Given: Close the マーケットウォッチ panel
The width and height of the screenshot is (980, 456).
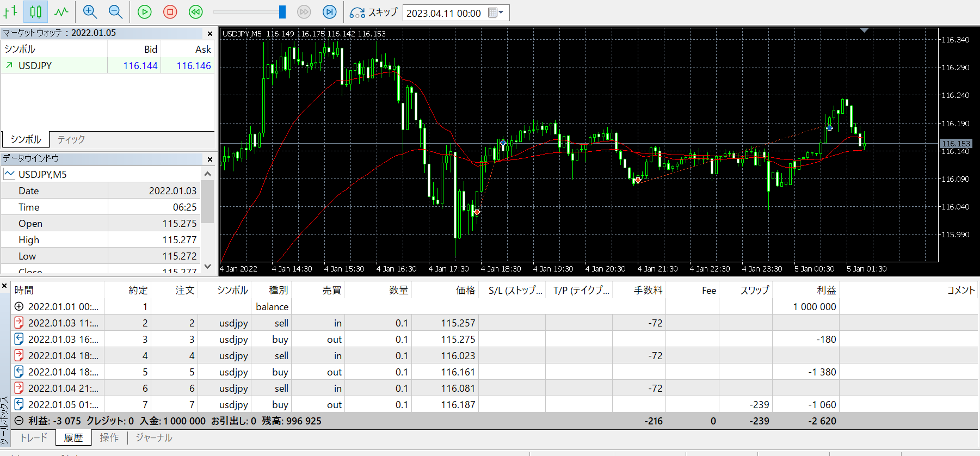Looking at the screenshot, I should (x=210, y=34).
